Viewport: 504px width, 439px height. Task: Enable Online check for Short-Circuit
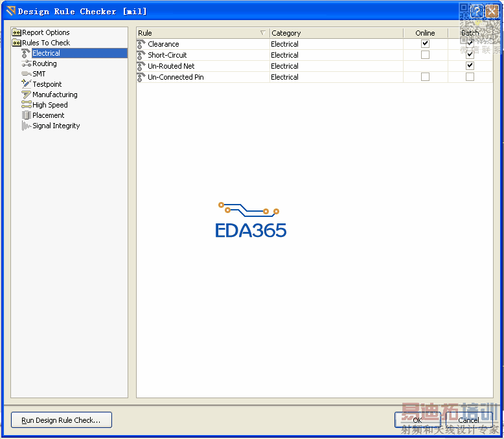click(425, 55)
